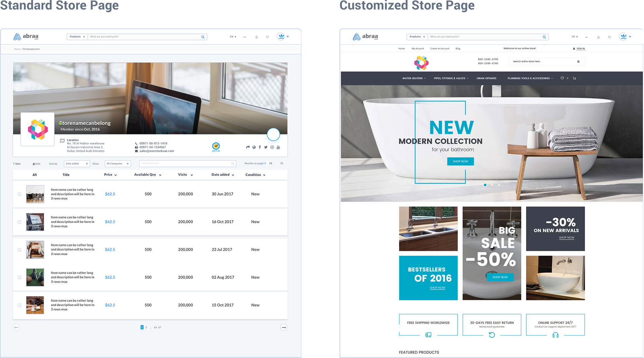
Task: Open the store Instagram icon
Action: (272, 147)
